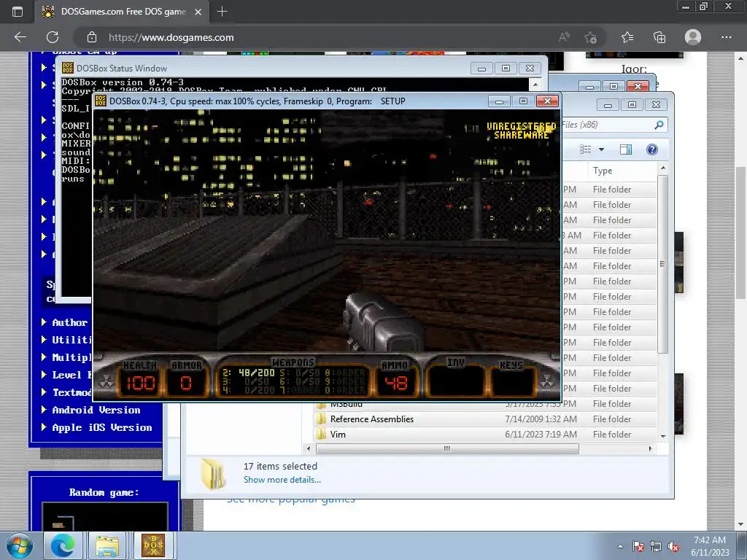Open the Multiplayer sidebar menu item
This screenshot has width=747, height=560.
[71, 357]
